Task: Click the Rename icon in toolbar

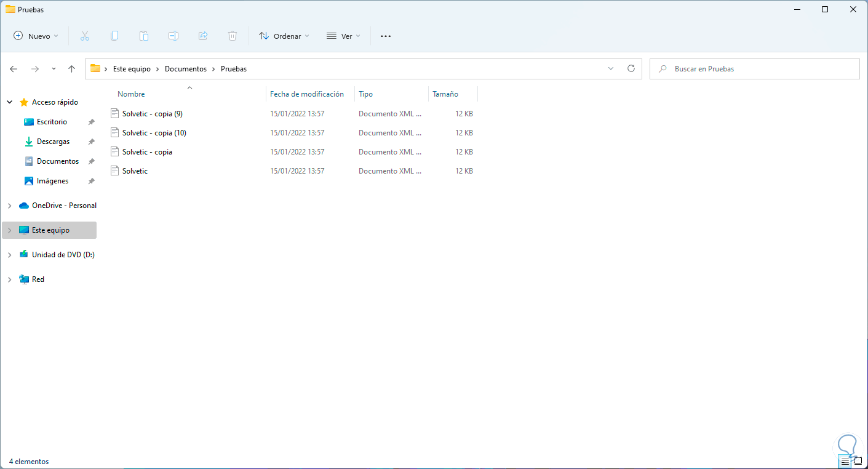Action: pyautogui.click(x=173, y=36)
